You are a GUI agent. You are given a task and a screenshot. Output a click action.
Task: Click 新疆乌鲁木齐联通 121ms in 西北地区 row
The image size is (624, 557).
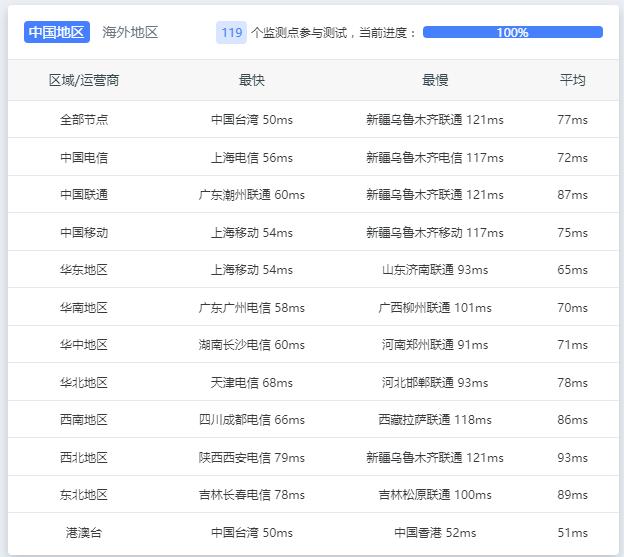coord(435,458)
